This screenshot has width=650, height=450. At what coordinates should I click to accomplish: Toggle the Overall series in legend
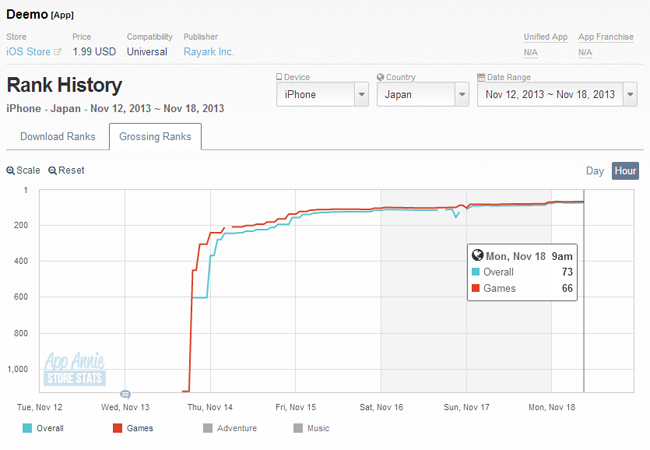click(x=43, y=428)
